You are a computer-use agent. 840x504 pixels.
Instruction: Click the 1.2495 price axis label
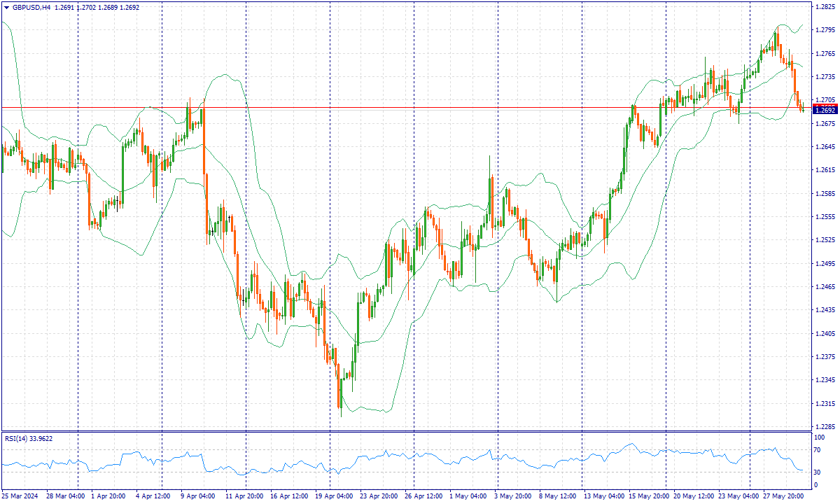click(825, 263)
